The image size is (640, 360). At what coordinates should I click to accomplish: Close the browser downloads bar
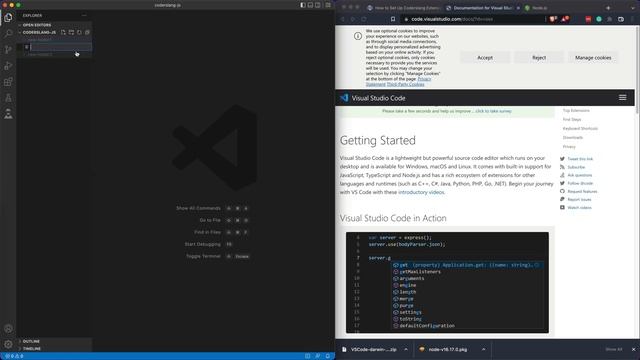point(633,349)
